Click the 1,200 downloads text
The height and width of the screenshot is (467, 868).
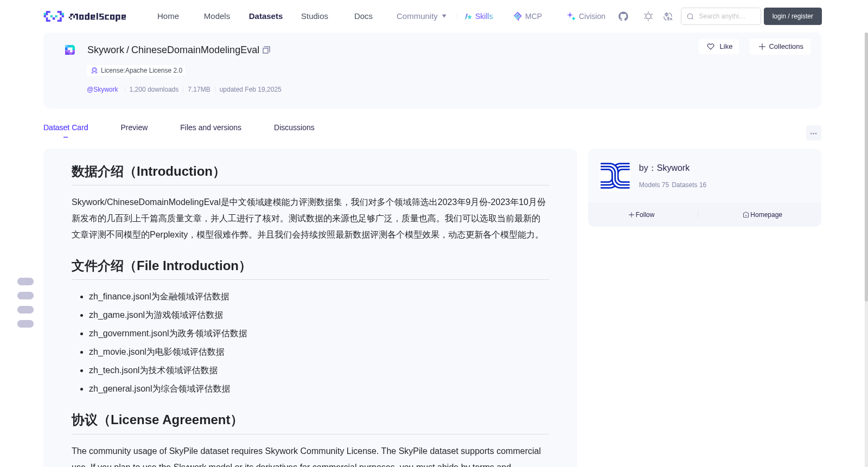(x=154, y=89)
